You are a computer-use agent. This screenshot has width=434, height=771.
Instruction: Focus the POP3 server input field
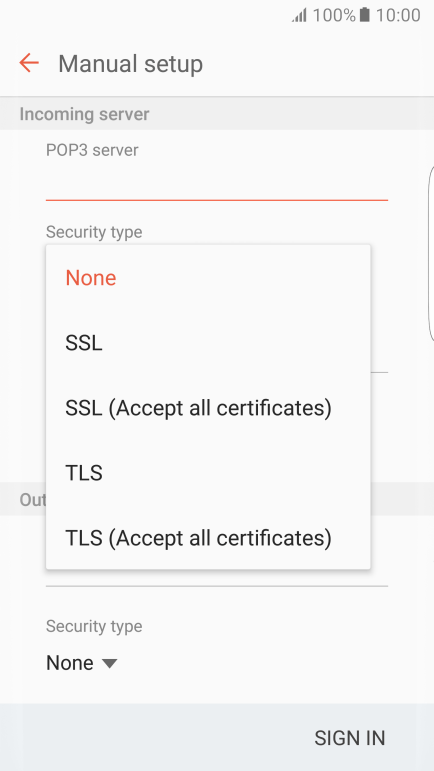pos(217,182)
